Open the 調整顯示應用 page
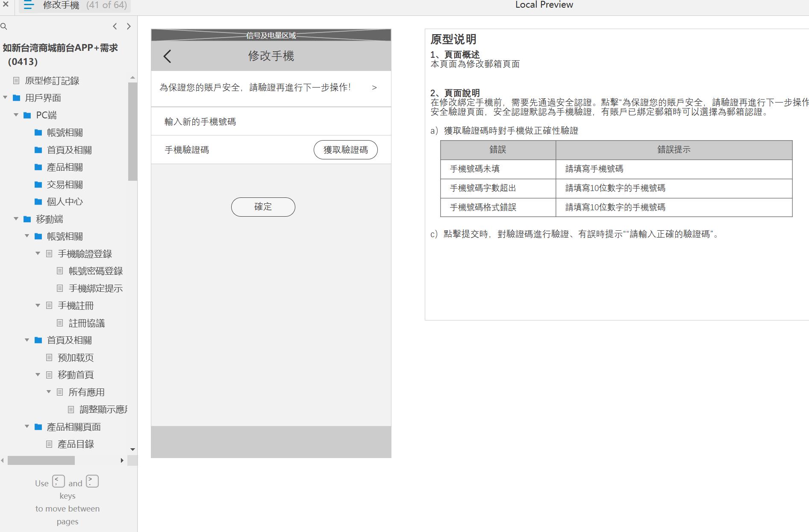Image resolution: width=809 pixels, height=532 pixels. point(103,409)
